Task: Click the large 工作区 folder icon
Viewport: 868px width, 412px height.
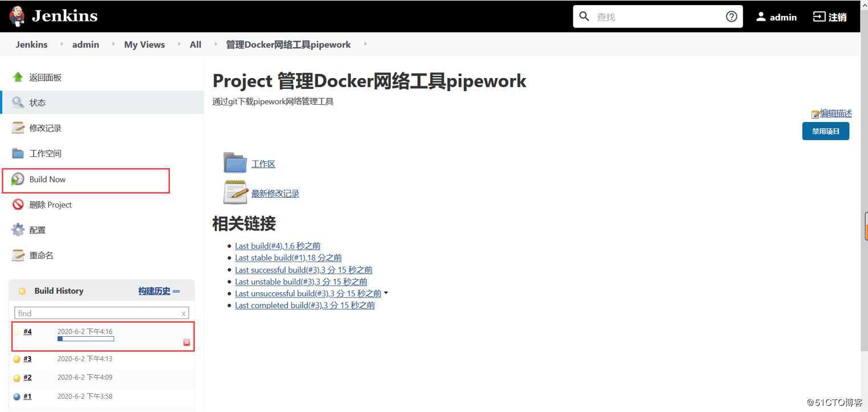Action: 235,162
